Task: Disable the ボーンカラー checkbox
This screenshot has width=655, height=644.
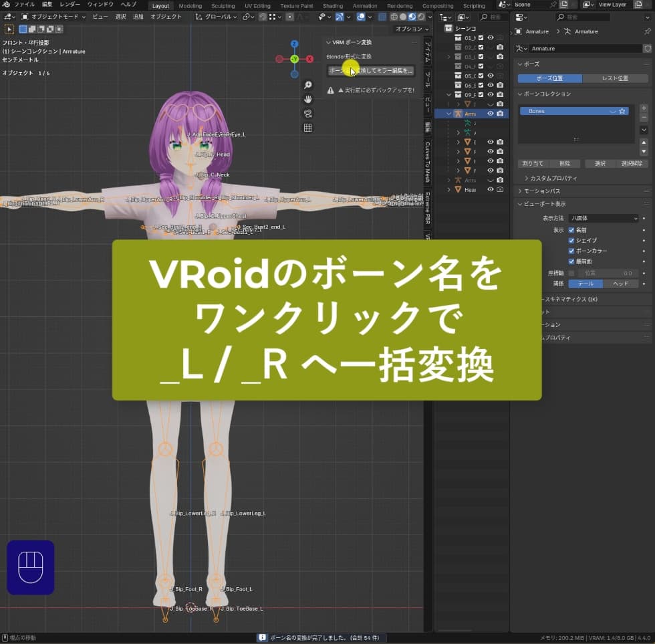Action: [571, 251]
